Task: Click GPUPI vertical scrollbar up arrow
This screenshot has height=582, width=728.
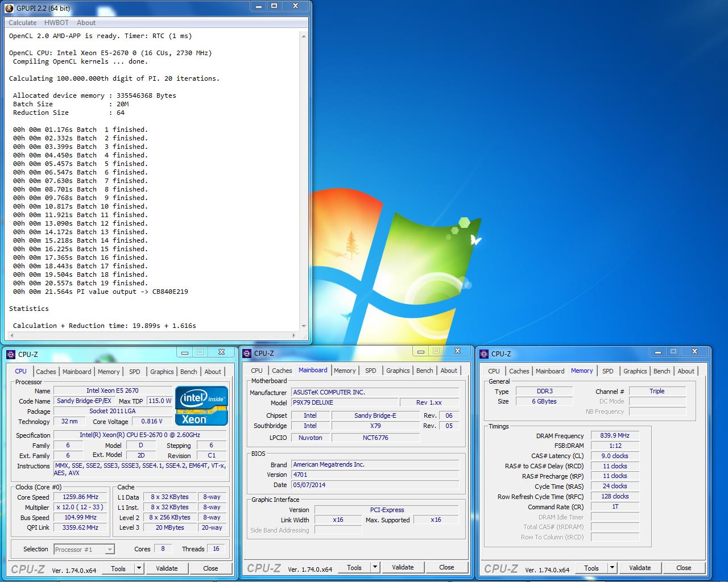Action: click(x=304, y=36)
